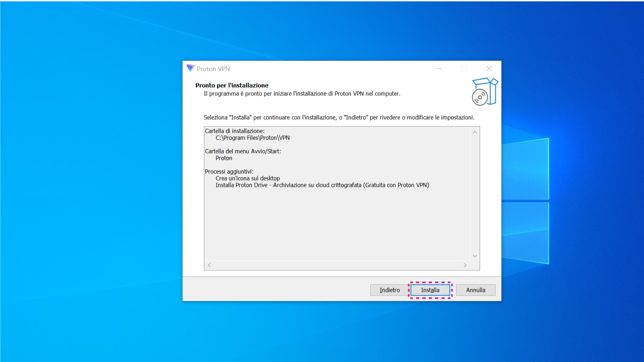Click the horizontal scrollbar track of the summary

pos(335,265)
